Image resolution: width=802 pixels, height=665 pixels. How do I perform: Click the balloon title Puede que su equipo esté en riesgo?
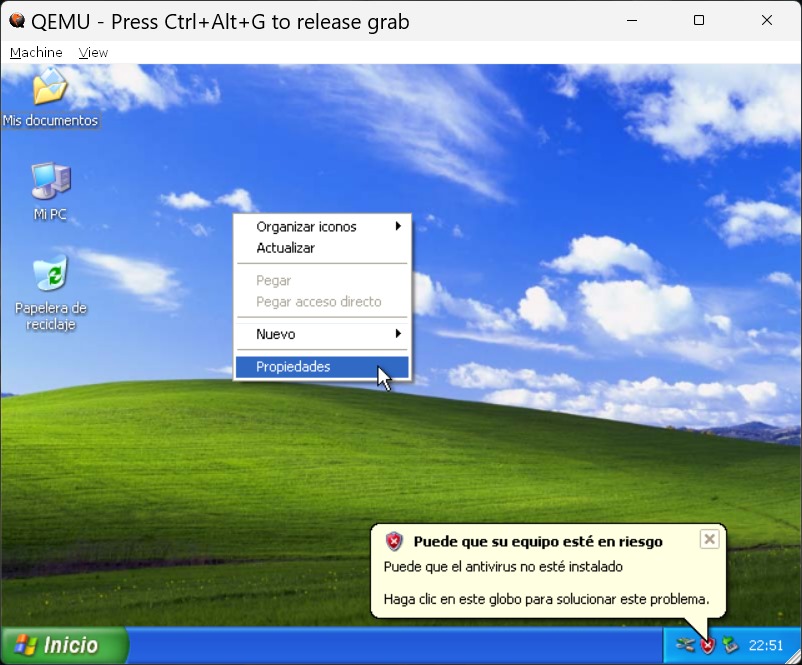point(538,541)
